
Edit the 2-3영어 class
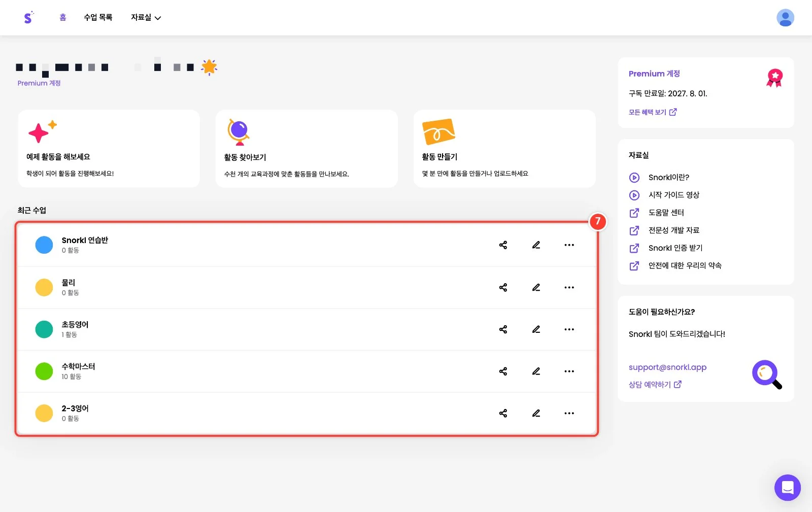[x=536, y=413]
